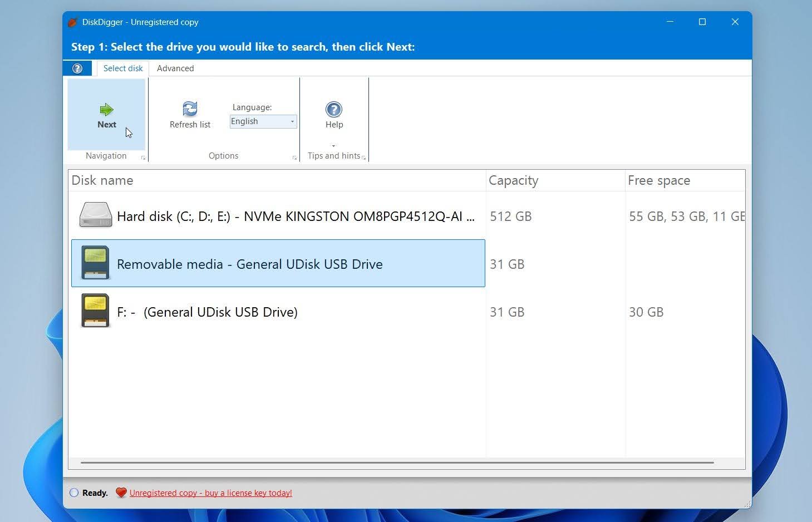Click the 30 GB free space cell
Screen dimensions: 812x522
click(646, 312)
